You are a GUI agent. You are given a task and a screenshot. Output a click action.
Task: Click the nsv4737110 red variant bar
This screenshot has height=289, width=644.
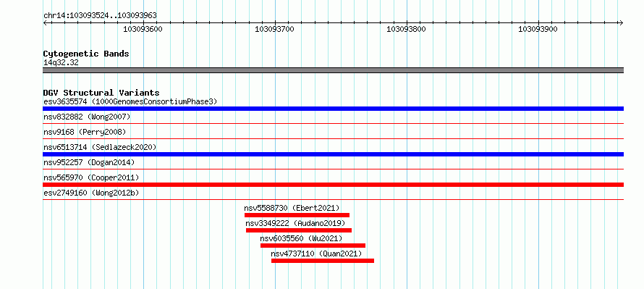pos(323,261)
